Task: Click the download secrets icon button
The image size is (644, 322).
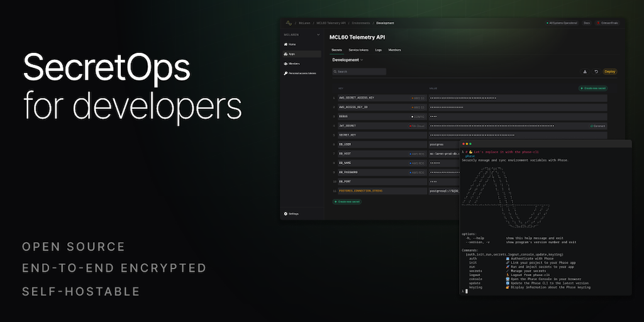Action: [x=585, y=72]
